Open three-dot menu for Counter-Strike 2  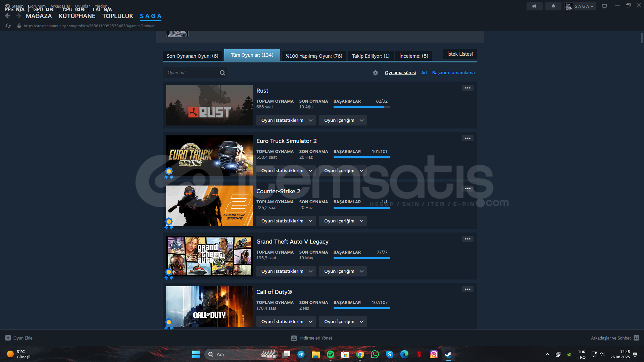[468, 189]
